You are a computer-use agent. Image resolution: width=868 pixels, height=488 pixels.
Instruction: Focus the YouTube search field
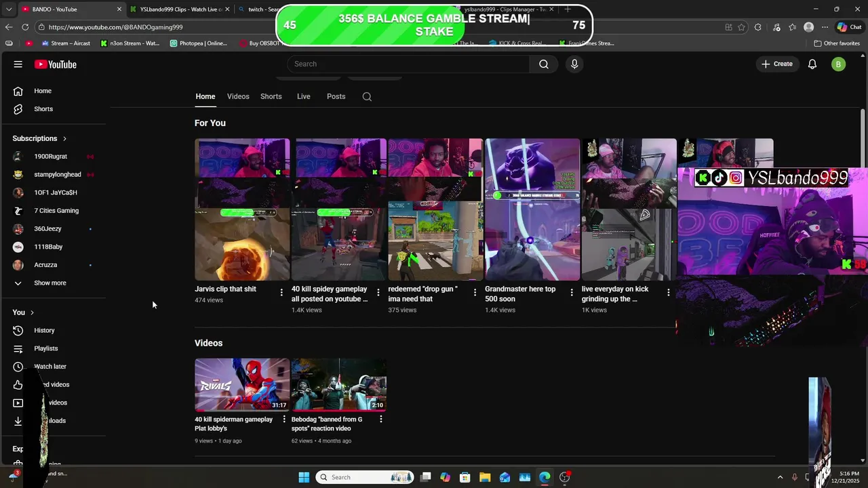408,64
